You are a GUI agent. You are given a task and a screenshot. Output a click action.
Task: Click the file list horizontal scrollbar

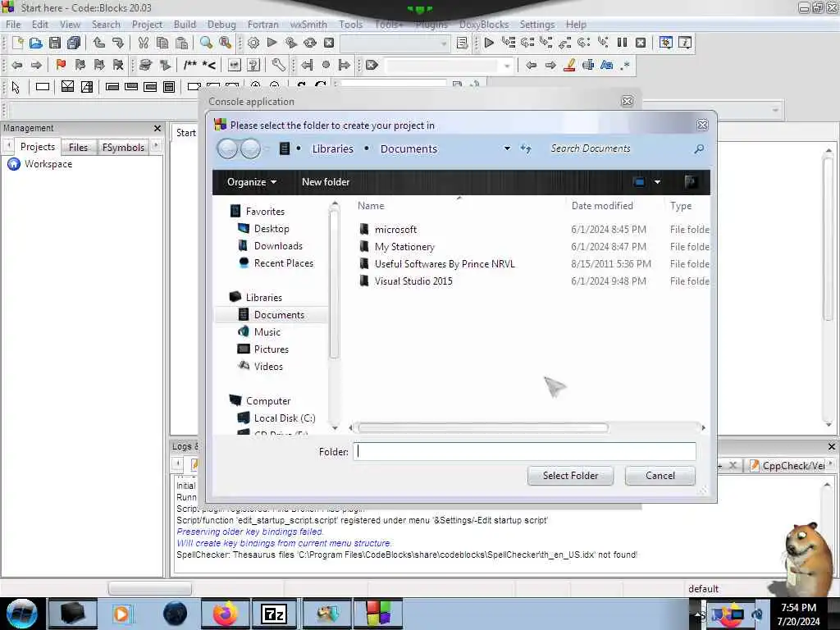pyautogui.click(x=483, y=427)
